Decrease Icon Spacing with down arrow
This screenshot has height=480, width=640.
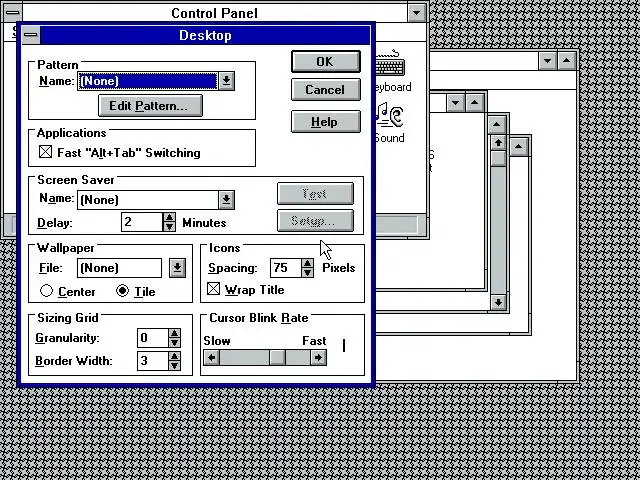click(x=308, y=273)
